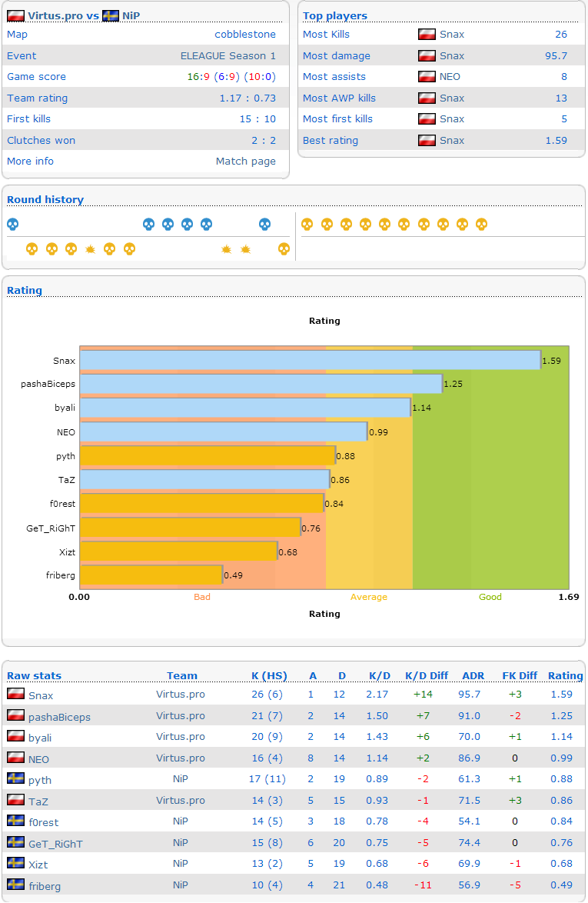This screenshot has width=588, height=903.
Task: Click friberg's -11 K/D Diff cell
Action: point(423,885)
